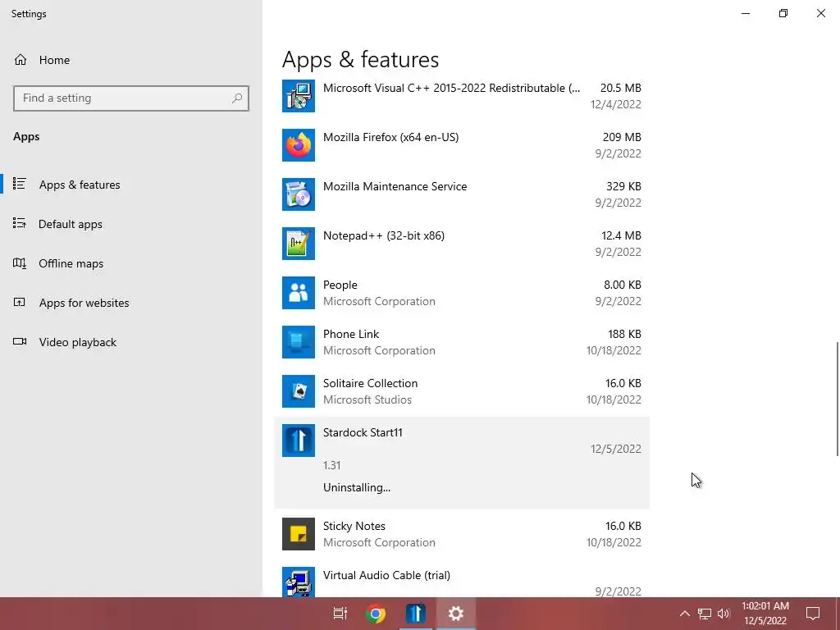Click the magnifier icon in search box
The width and height of the screenshot is (840, 630).
click(237, 98)
